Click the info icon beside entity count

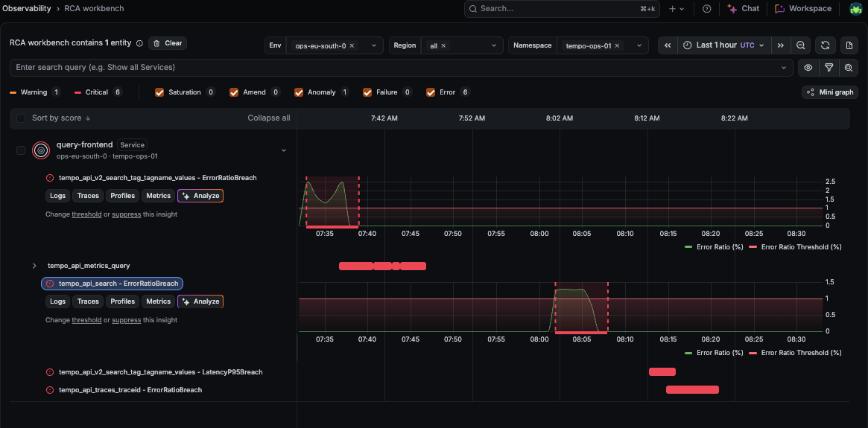[139, 43]
